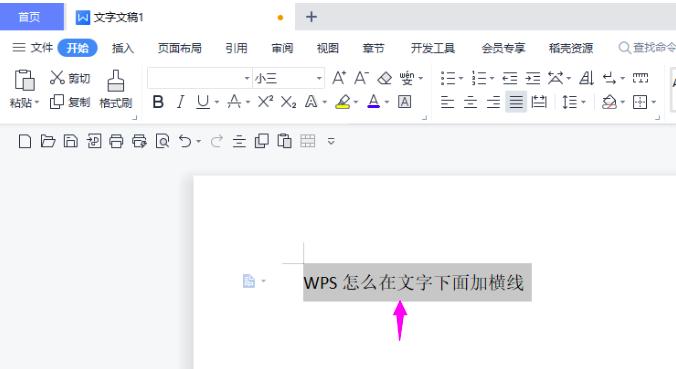Open bullet style dropdown arrow
Image resolution: width=676 pixels, height=369 pixels.
[x=461, y=78]
